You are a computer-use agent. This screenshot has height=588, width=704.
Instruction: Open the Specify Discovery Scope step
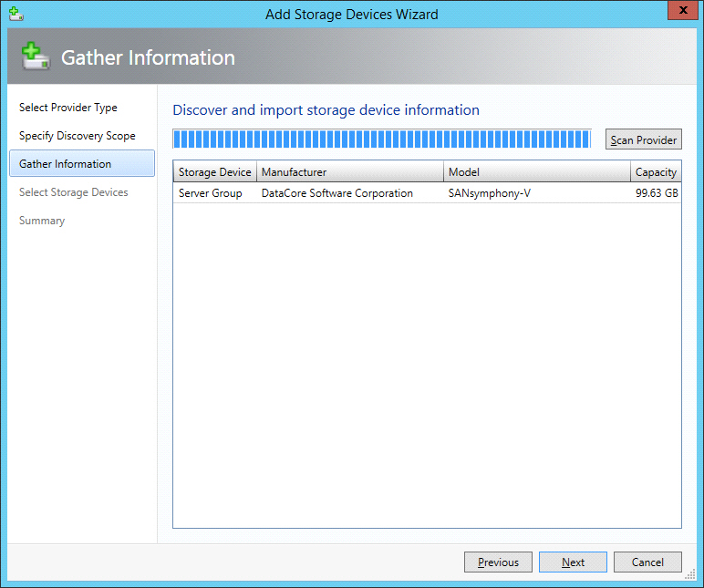(x=78, y=136)
